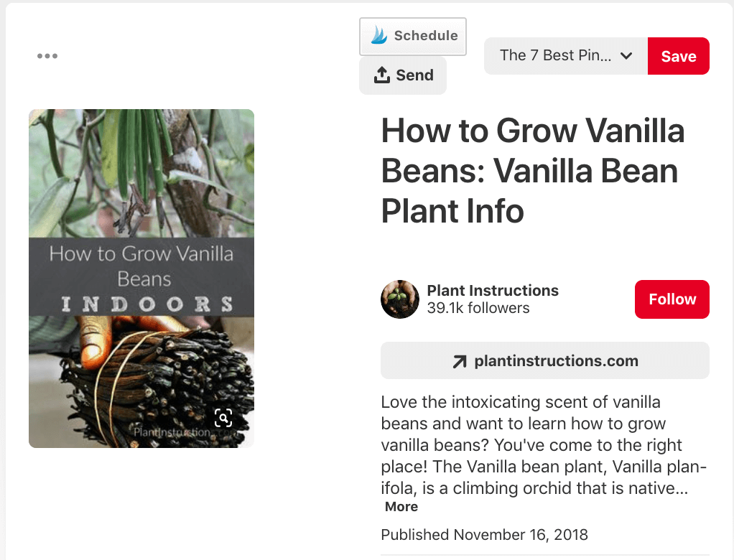Click the Plant Instructions profile name

tap(493, 290)
